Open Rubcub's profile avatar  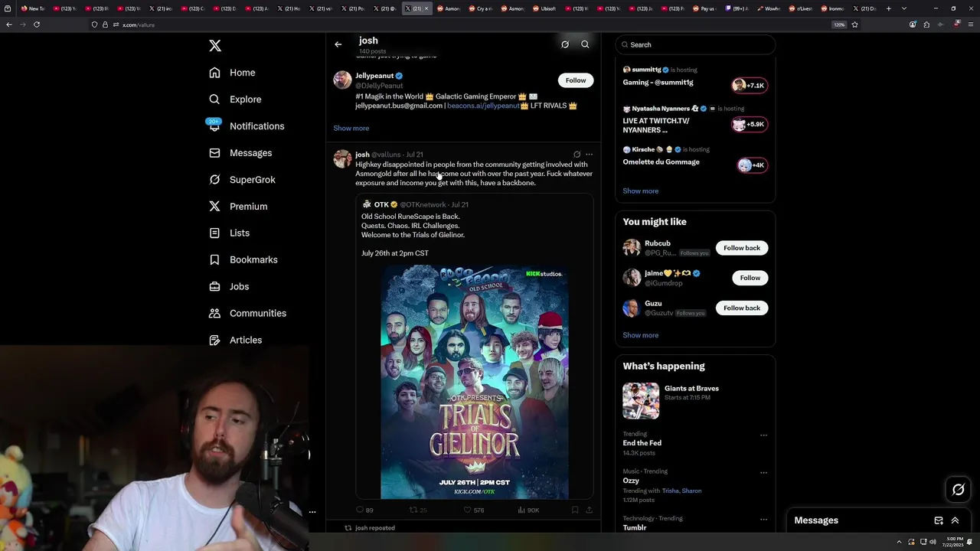tap(632, 247)
